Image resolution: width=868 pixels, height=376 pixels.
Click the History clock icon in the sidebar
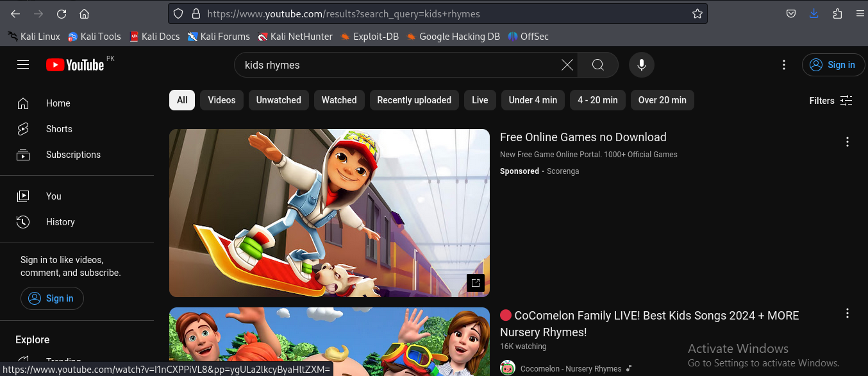23,222
